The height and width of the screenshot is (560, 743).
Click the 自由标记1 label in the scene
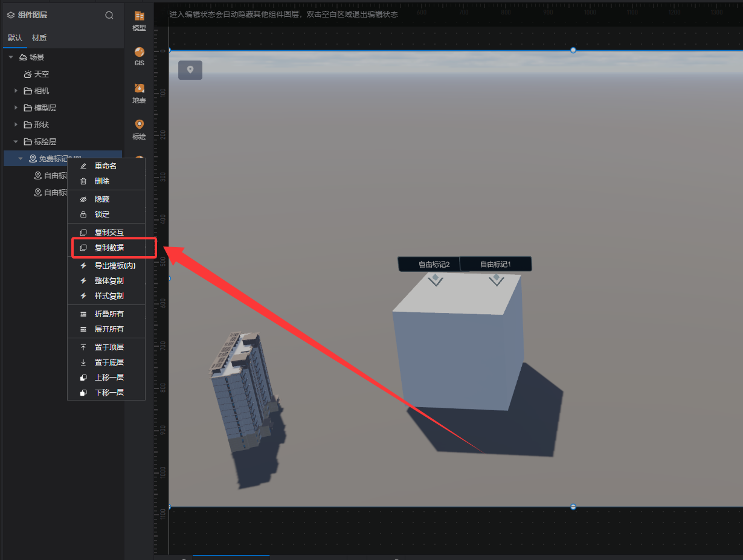[495, 264]
